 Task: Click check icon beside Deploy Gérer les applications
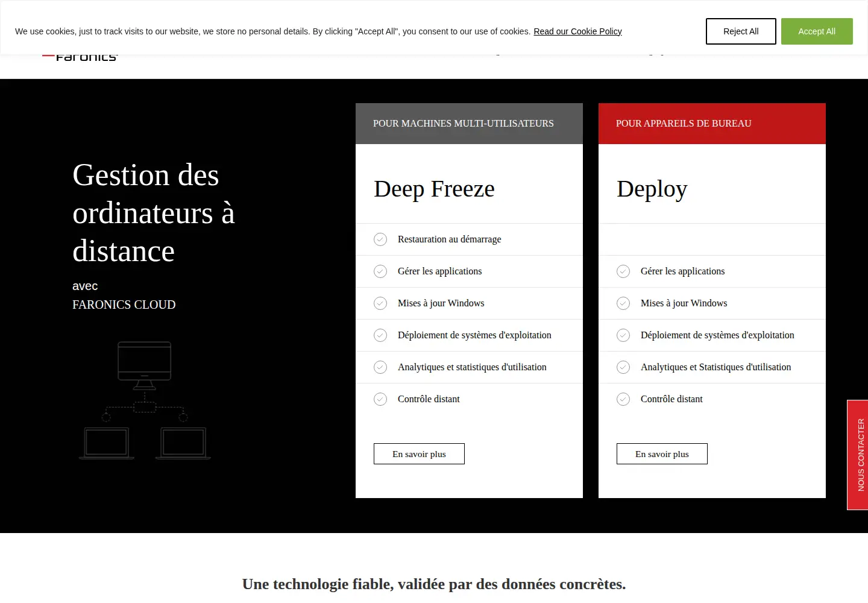(623, 271)
